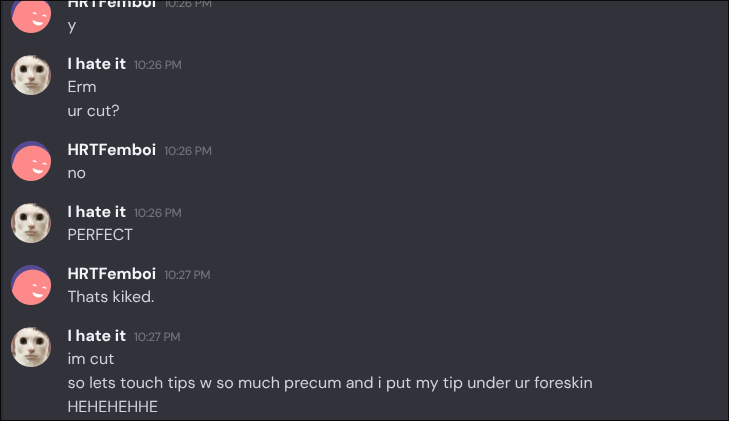Click the 10:27 PM timestamp beside "I hate it"
This screenshot has width=729, height=421.
click(x=158, y=337)
